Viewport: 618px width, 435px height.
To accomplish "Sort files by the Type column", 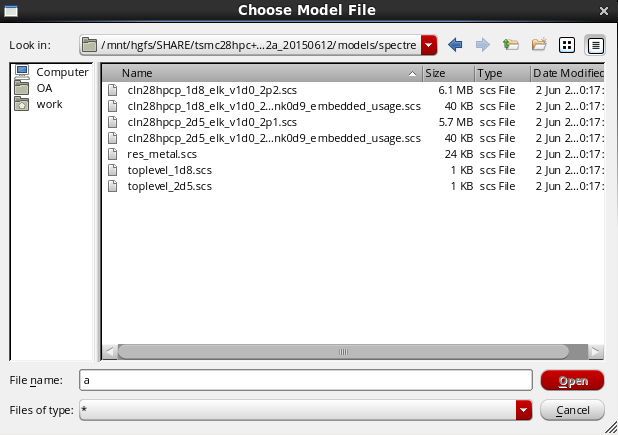I will pyautogui.click(x=503, y=73).
